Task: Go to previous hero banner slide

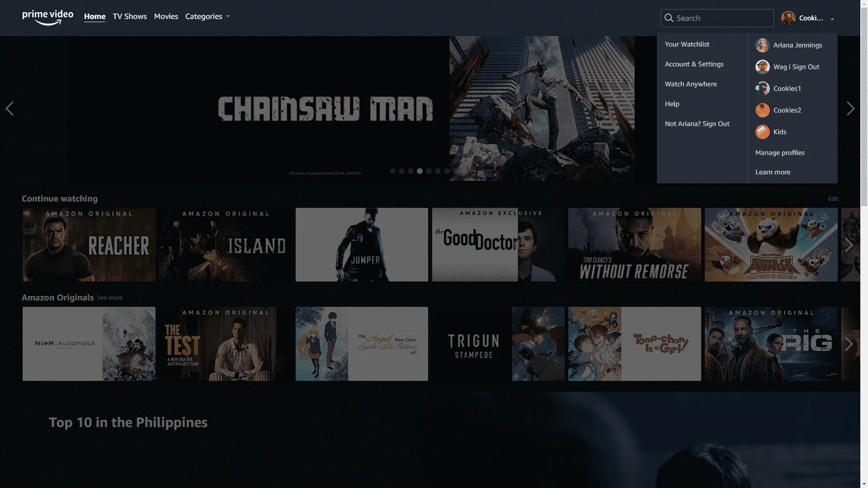Action: coord(9,108)
